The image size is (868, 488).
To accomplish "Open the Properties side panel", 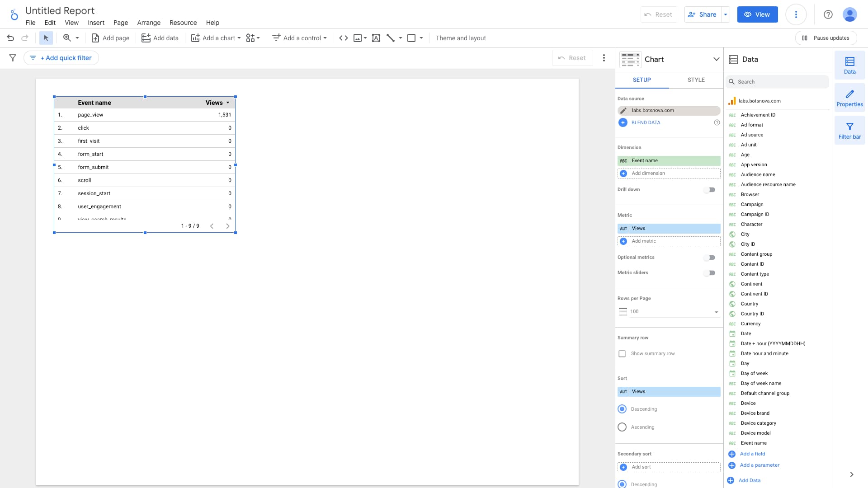I will [x=849, y=98].
